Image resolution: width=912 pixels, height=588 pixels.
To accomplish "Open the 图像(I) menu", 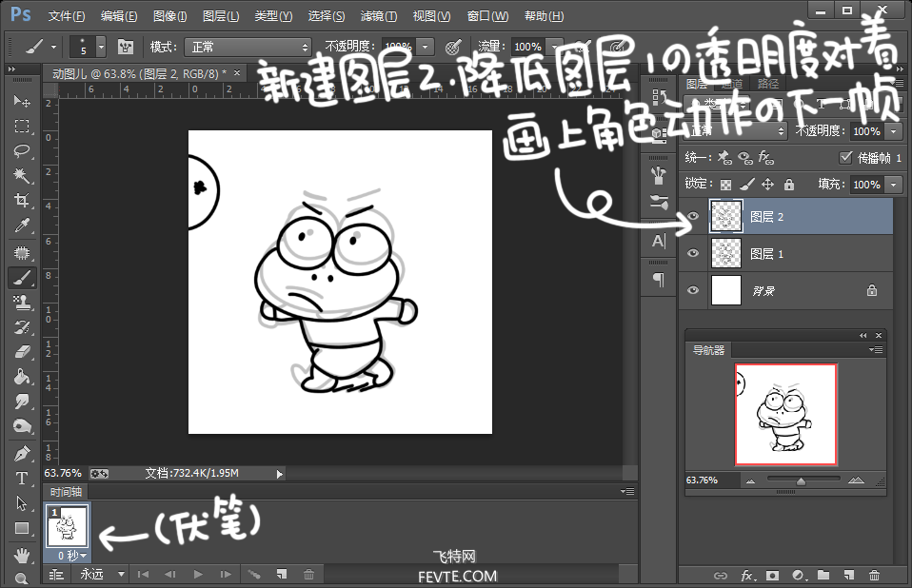I will point(169,15).
